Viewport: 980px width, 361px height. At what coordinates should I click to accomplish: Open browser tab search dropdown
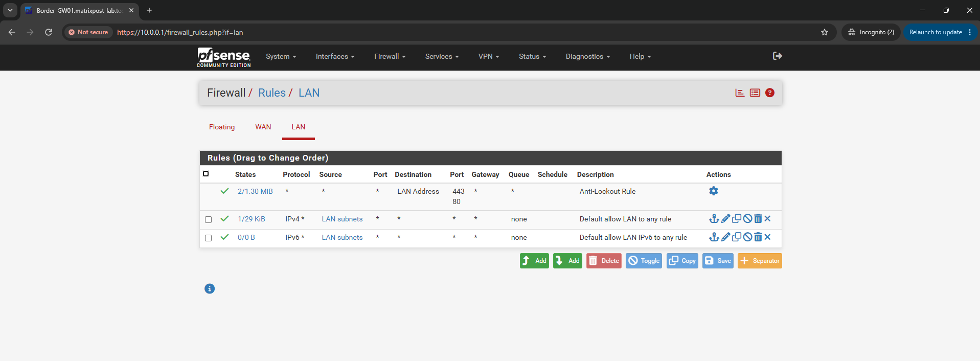click(x=10, y=10)
